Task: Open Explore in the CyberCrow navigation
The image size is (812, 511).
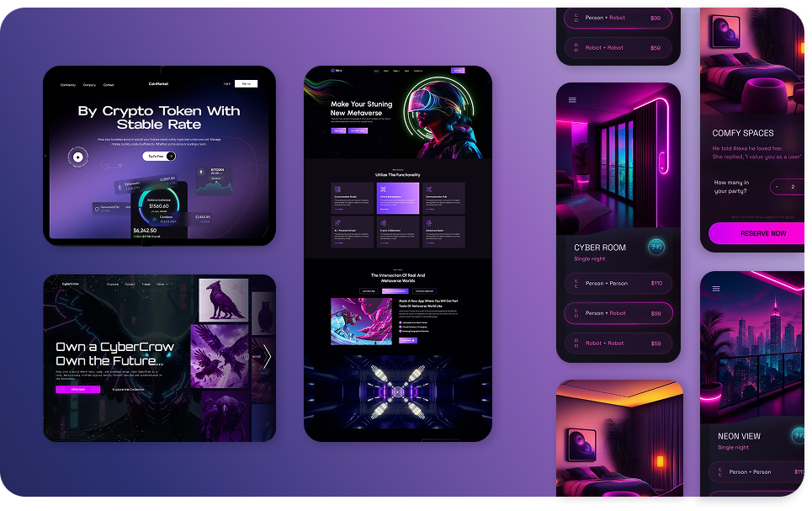Action: [112, 285]
